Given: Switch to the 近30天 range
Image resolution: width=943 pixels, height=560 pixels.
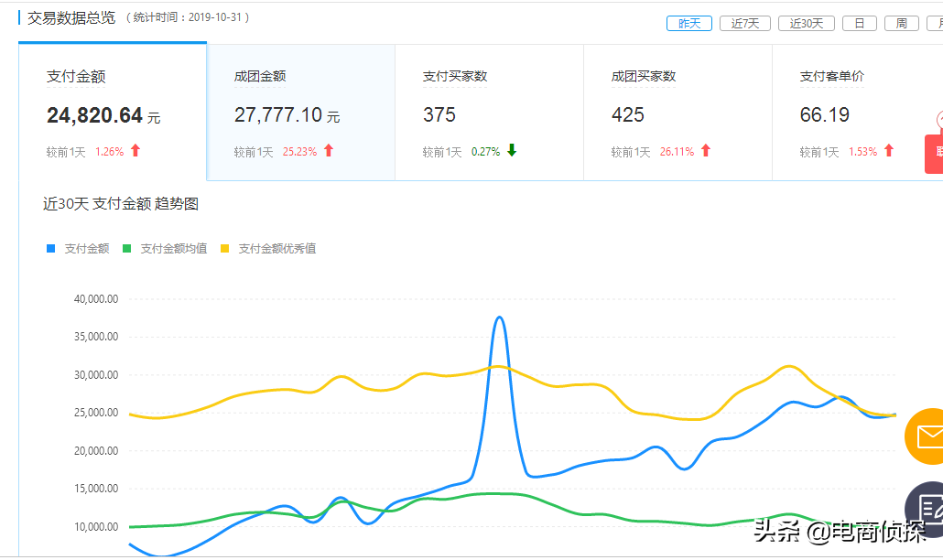Looking at the screenshot, I should [x=807, y=24].
